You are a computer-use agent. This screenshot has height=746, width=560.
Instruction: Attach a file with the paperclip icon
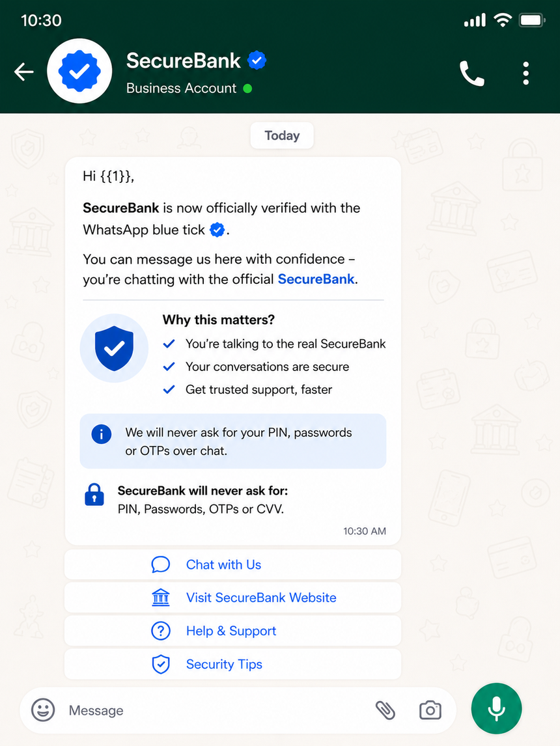tap(385, 710)
